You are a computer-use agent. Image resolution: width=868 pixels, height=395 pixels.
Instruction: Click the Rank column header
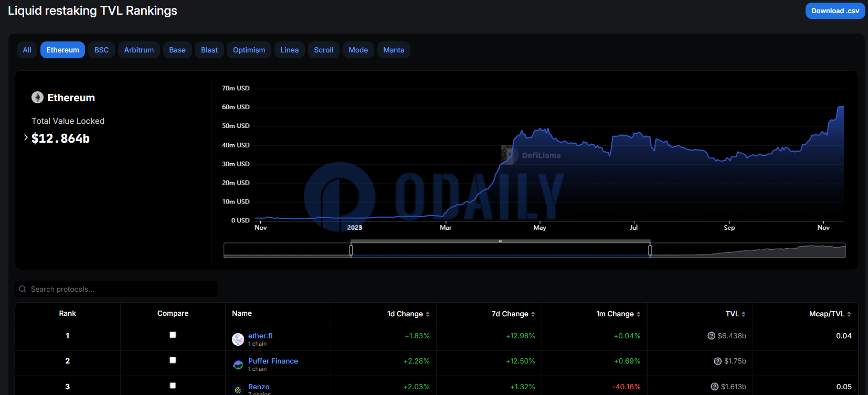click(67, 313)
